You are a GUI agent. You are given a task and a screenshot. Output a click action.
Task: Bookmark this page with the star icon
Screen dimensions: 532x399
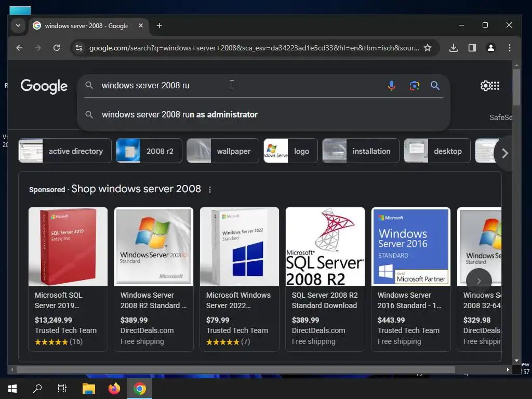click(428, 48)
